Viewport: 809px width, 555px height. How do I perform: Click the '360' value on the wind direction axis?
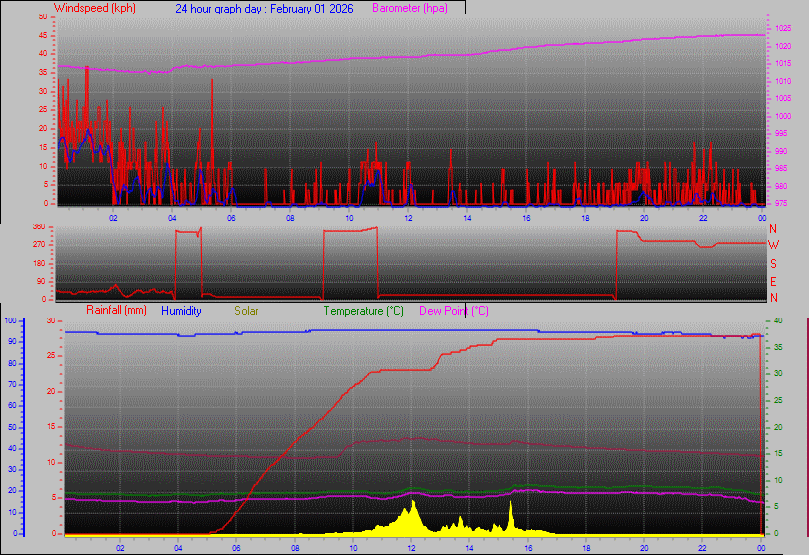click(x=39, y=226)
